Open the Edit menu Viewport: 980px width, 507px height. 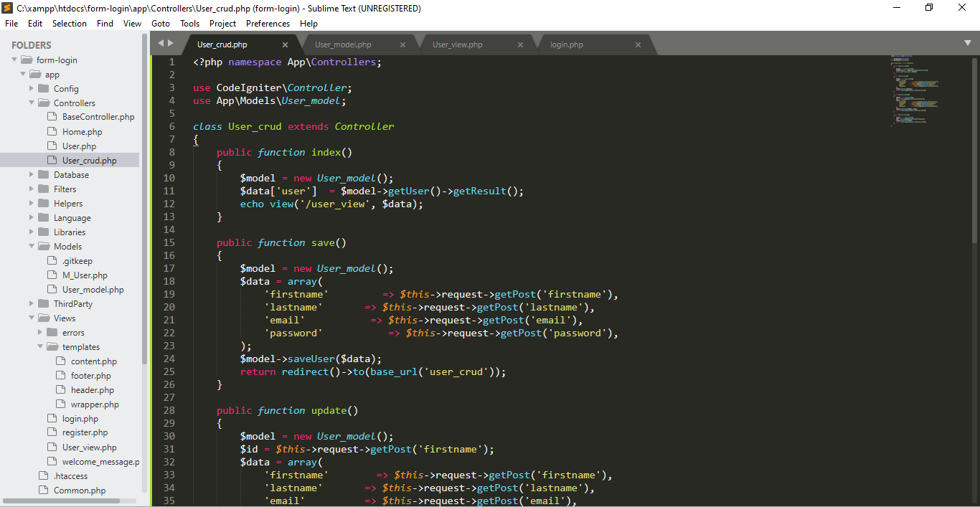click(x=35, y=24)
